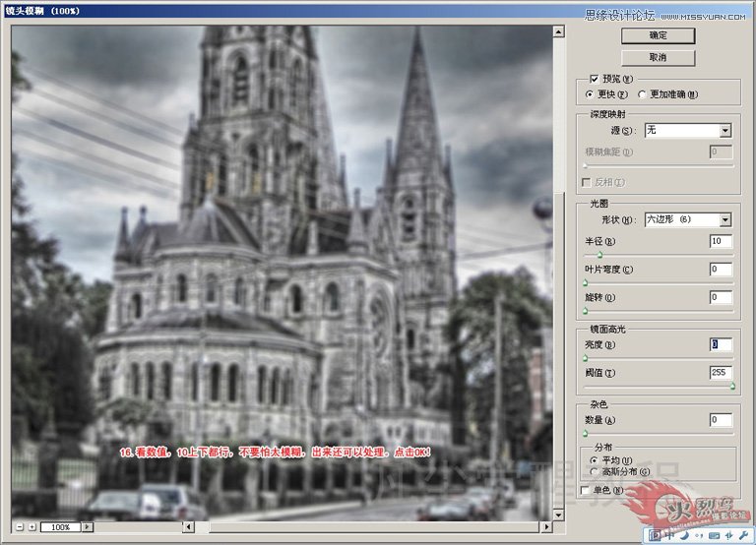Click the 取消 (Cancel) button

pyautogui.click(x=659, y=57)
